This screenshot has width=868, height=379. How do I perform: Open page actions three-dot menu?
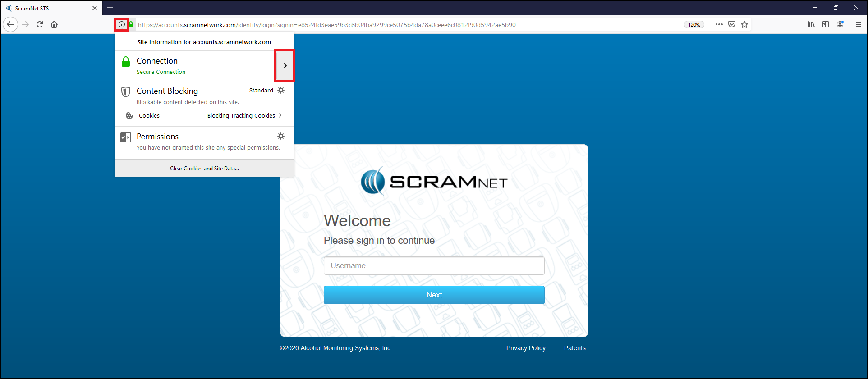click(x=719, y=24)
